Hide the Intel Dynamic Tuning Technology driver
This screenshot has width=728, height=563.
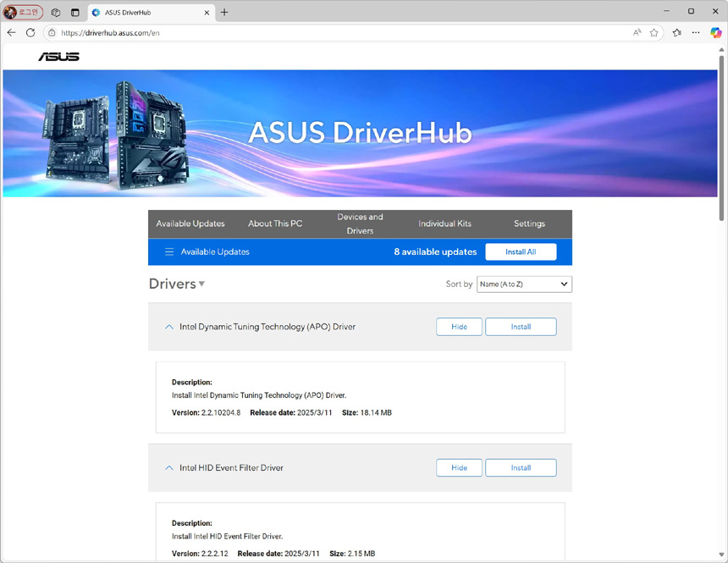click(459, 327)
